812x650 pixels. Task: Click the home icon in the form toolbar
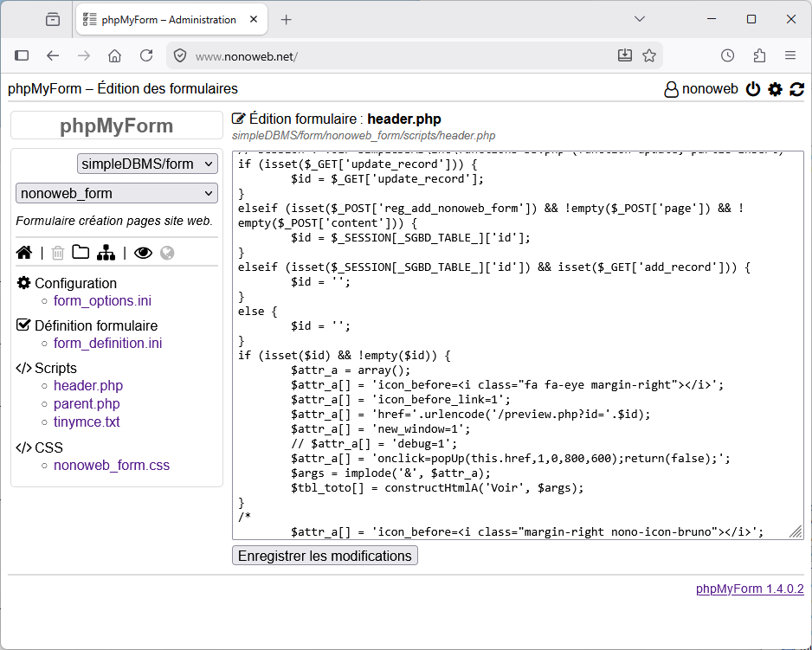[x=24, y=253]
